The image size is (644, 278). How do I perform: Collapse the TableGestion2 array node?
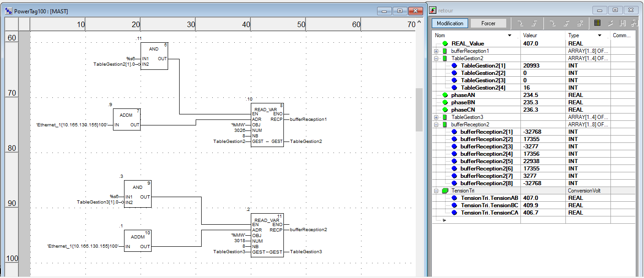pyautogui.click(x=436, y=58)
